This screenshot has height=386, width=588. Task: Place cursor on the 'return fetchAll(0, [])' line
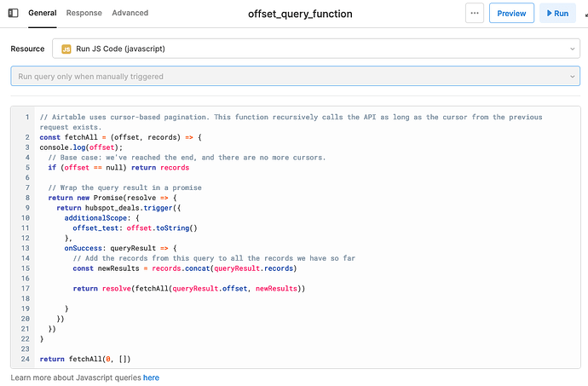pos(85,359)
